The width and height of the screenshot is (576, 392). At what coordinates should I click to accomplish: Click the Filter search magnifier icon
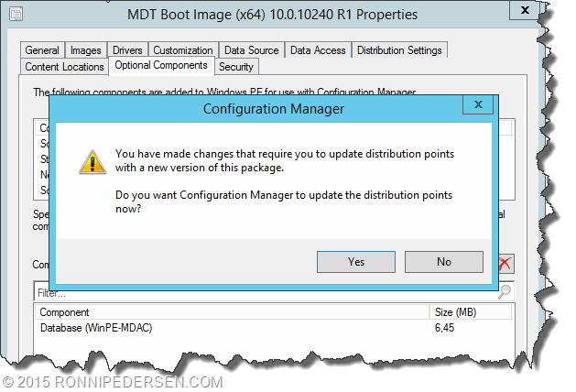(505, 291)
